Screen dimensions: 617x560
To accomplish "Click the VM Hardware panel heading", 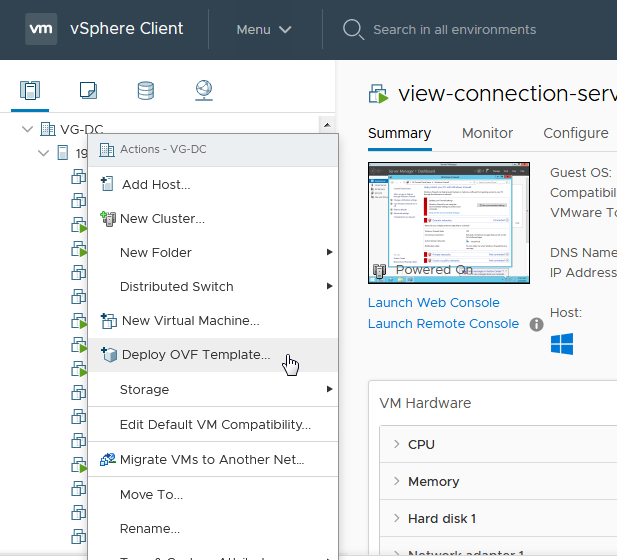I will [425, 403].
